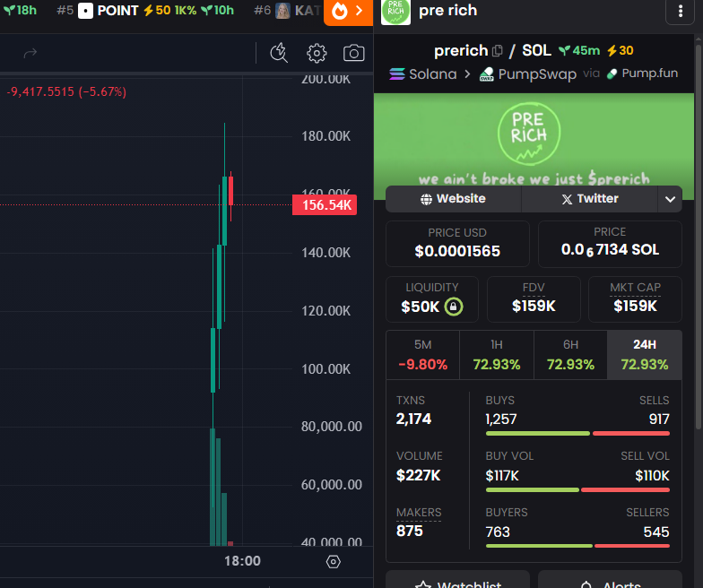Click the PRICE USD $0.0001565 box
The height and width of the screenshot is (588, 703).
457,244
